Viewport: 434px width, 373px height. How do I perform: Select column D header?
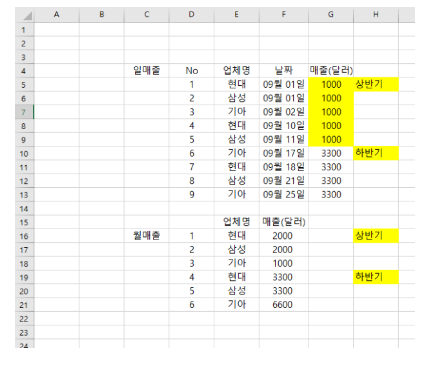point(192,15)
